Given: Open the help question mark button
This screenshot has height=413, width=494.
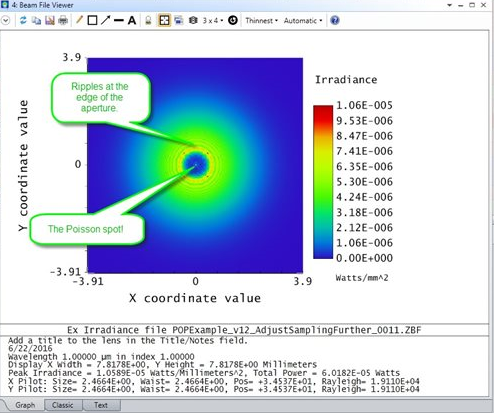Looking at the screenshot, I should [x=335, y=20].
